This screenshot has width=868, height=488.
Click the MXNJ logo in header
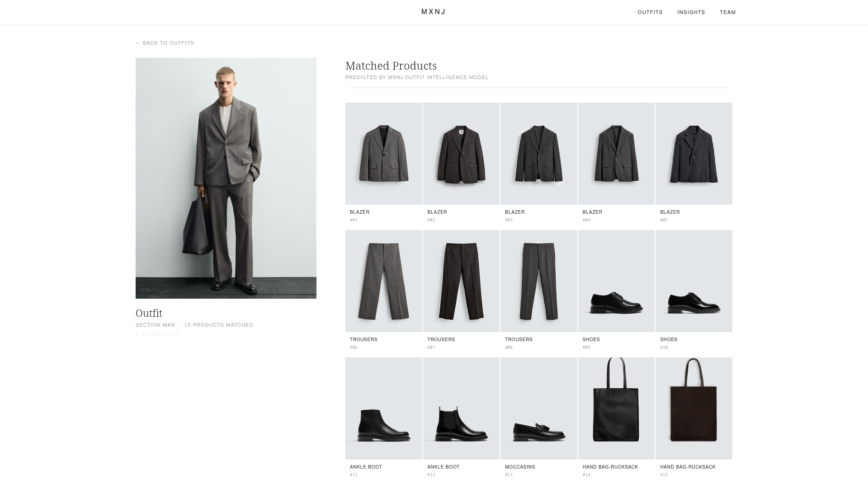[433, 12]
